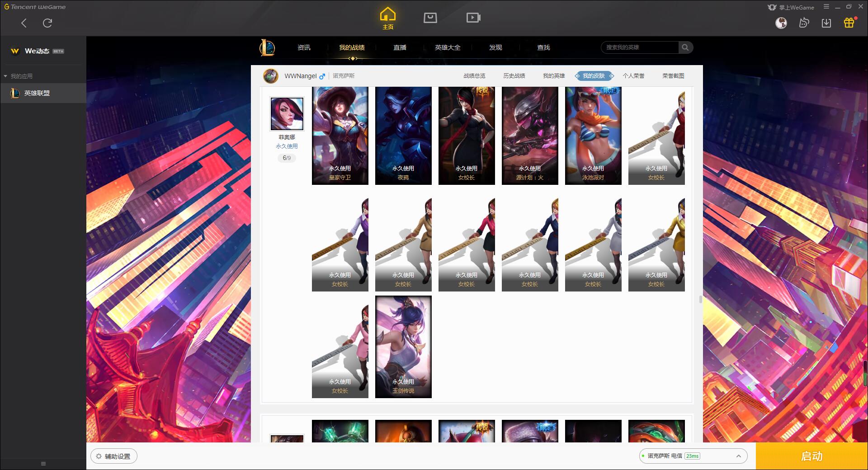Select 英雄联盟 in the sidebar

43,93
